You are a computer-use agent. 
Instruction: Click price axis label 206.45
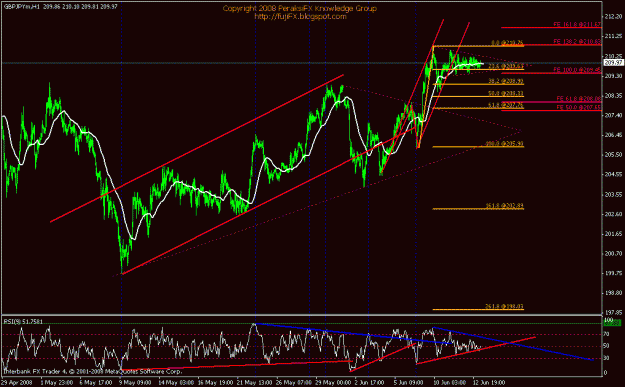pos(614,135)
